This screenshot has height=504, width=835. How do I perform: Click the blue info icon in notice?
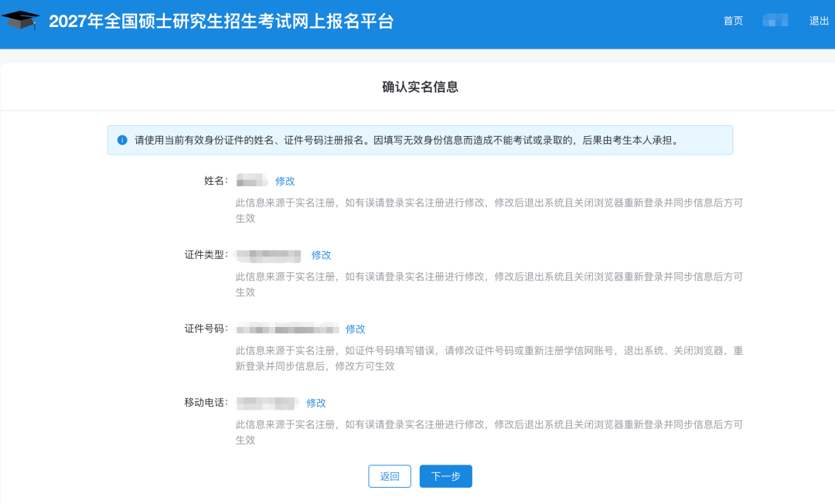[x=122, y=140]
